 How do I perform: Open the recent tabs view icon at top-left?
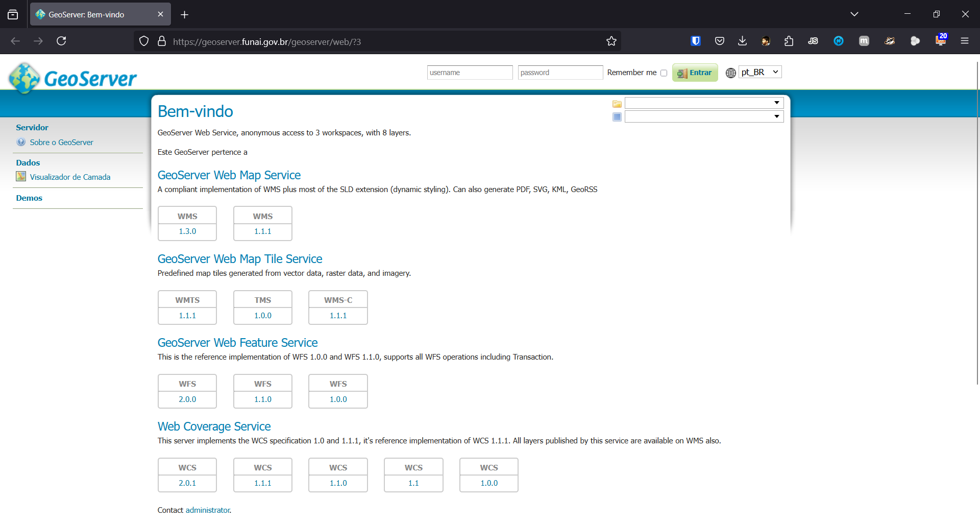pyautogui.click(x=13, y=15)
